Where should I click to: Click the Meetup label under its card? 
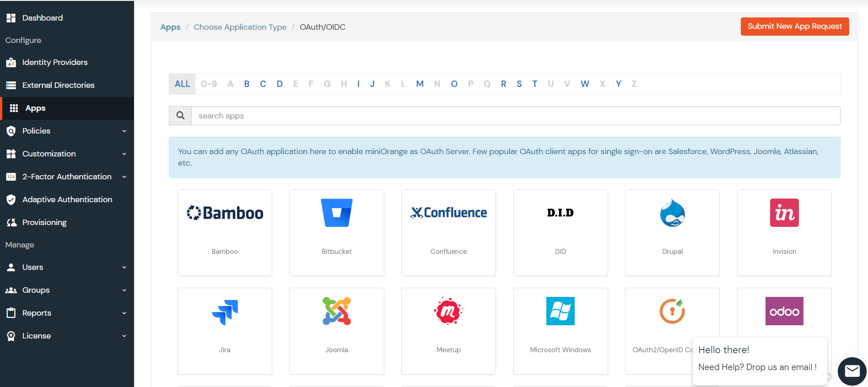tap(448, 350)
